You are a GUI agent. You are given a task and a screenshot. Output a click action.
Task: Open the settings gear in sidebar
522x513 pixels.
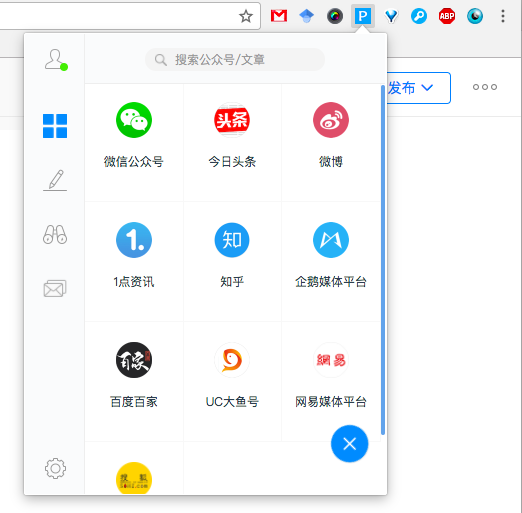(x=55, y=468)
